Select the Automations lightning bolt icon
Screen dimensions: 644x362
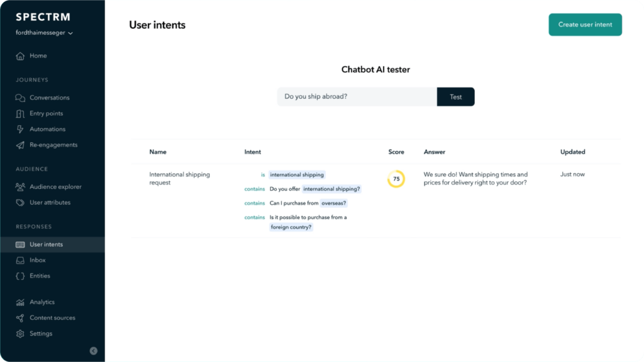tap(20, 129)
